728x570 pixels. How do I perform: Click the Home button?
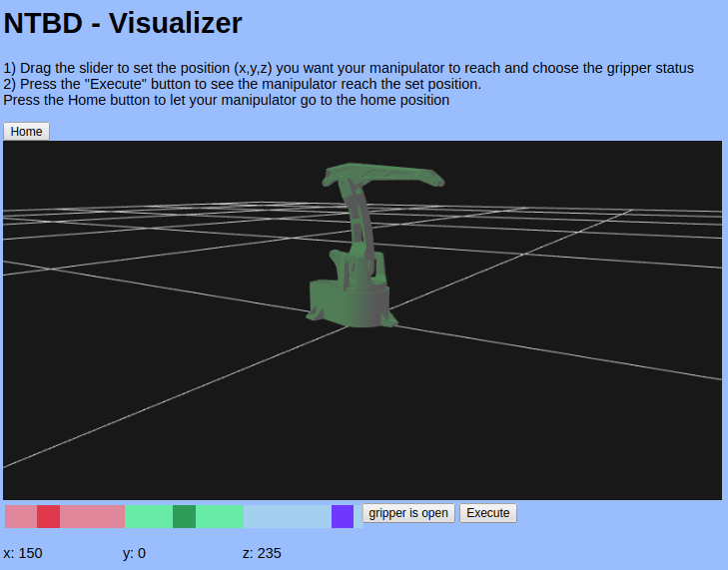(26, 132)
